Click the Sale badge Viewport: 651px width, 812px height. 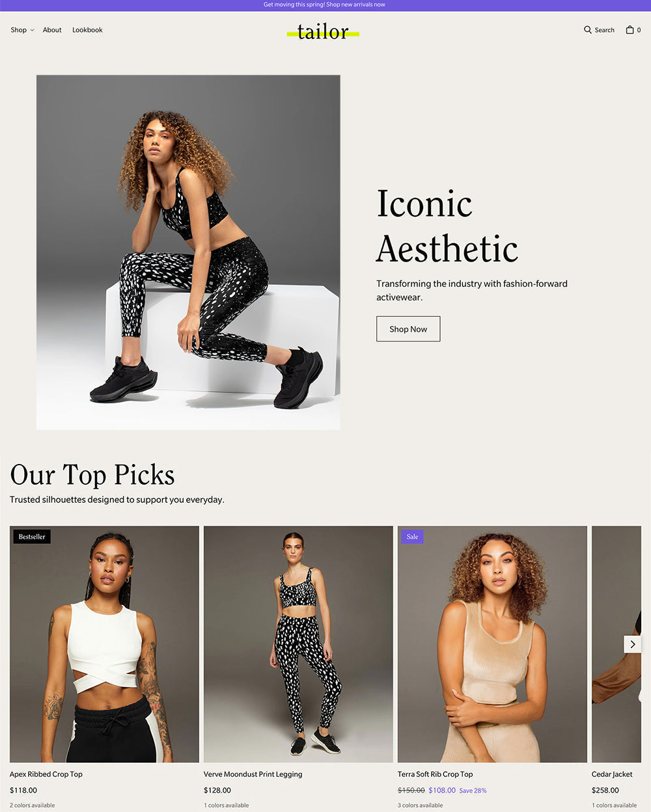click(412, 537)
